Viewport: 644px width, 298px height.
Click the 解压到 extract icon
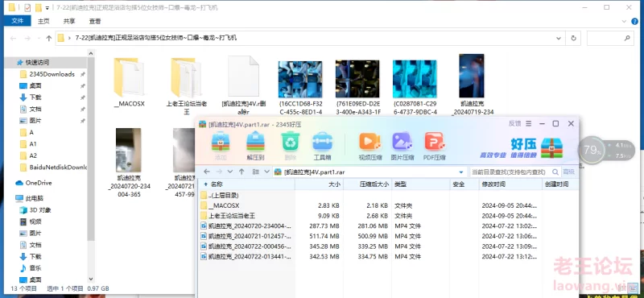pyautogui.click(x=255, y=147)
